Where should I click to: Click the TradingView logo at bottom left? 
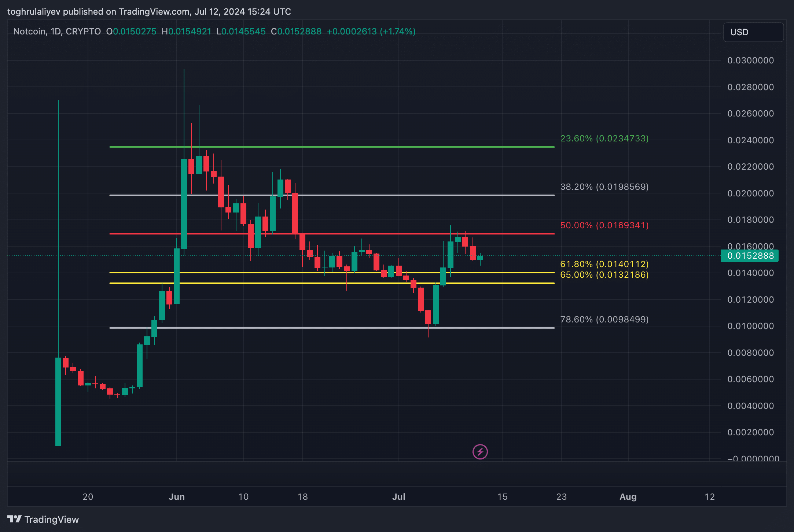click(x=43, y=519)
